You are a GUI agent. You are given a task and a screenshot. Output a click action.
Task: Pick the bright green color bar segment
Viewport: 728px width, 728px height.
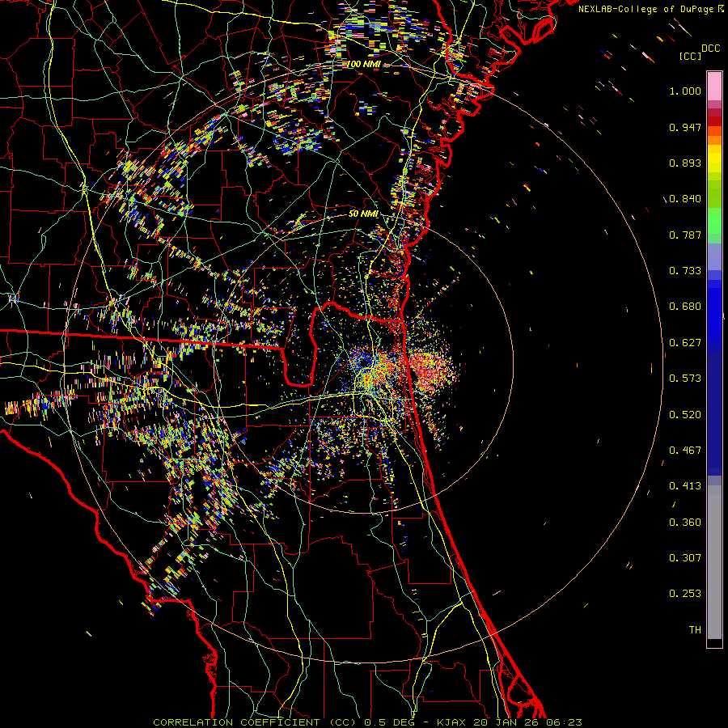[714, 221]
